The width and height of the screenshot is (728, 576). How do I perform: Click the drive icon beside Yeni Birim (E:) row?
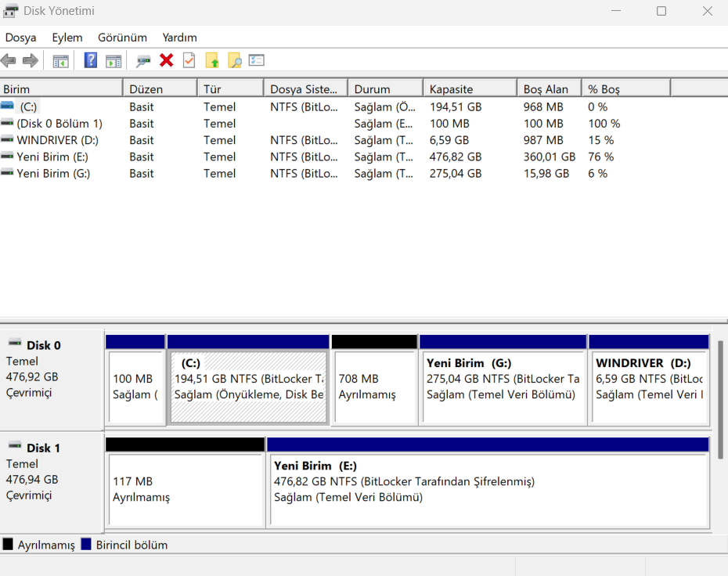click(x=7, y=157)
